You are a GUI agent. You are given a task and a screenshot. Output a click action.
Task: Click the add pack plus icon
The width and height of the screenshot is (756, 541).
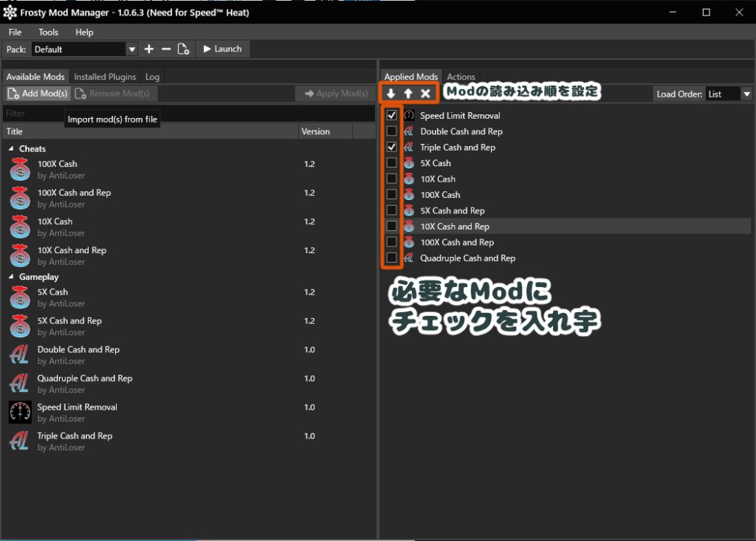(149, 49)
